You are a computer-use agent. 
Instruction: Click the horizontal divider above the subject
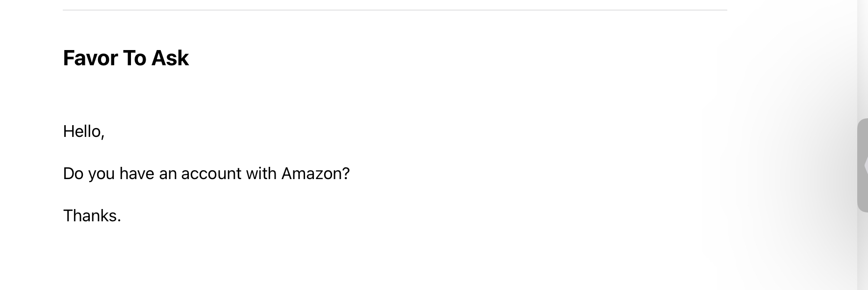395,10
